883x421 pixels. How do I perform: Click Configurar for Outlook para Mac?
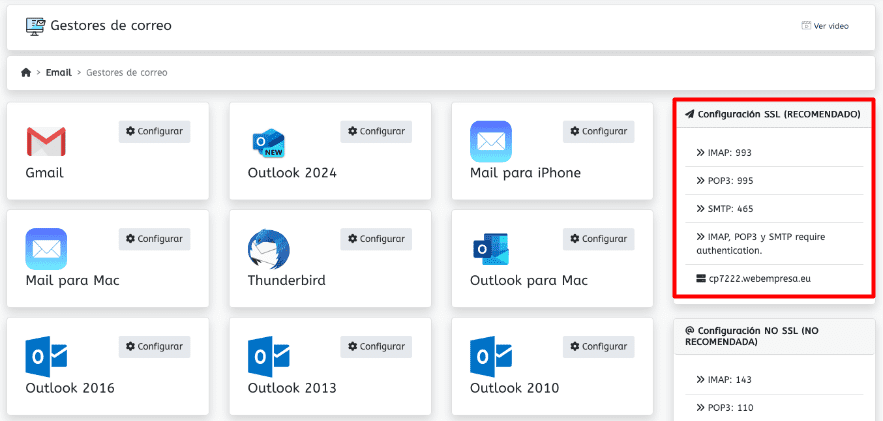(599, 239)
